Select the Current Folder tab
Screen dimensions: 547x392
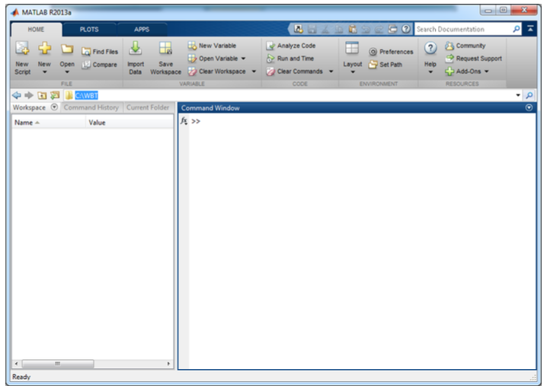[148, 107]
